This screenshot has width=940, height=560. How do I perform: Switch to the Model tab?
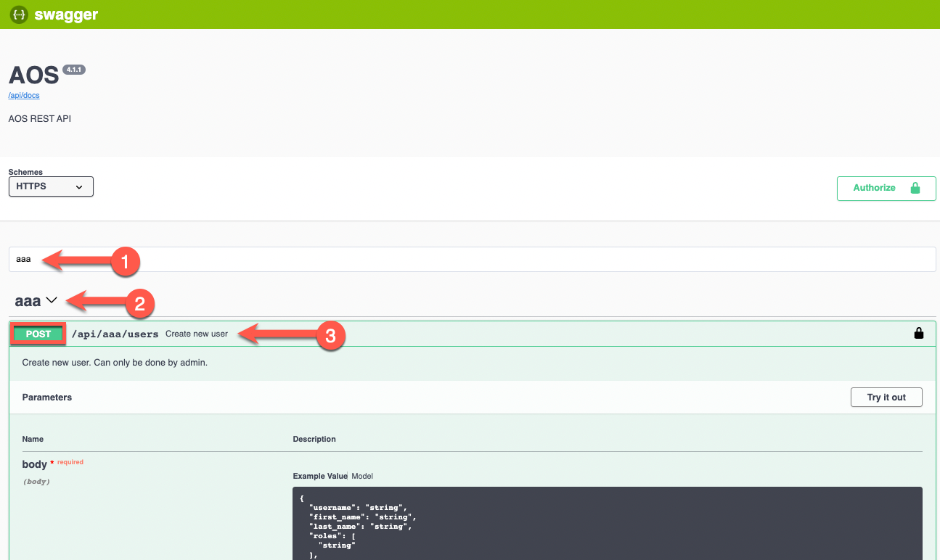[x=364, y=476]
